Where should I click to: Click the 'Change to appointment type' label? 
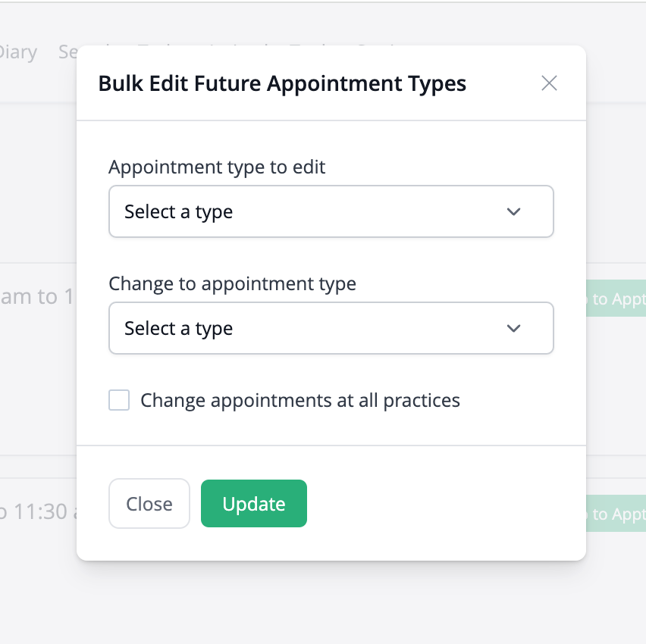click(x=232, y=283)
